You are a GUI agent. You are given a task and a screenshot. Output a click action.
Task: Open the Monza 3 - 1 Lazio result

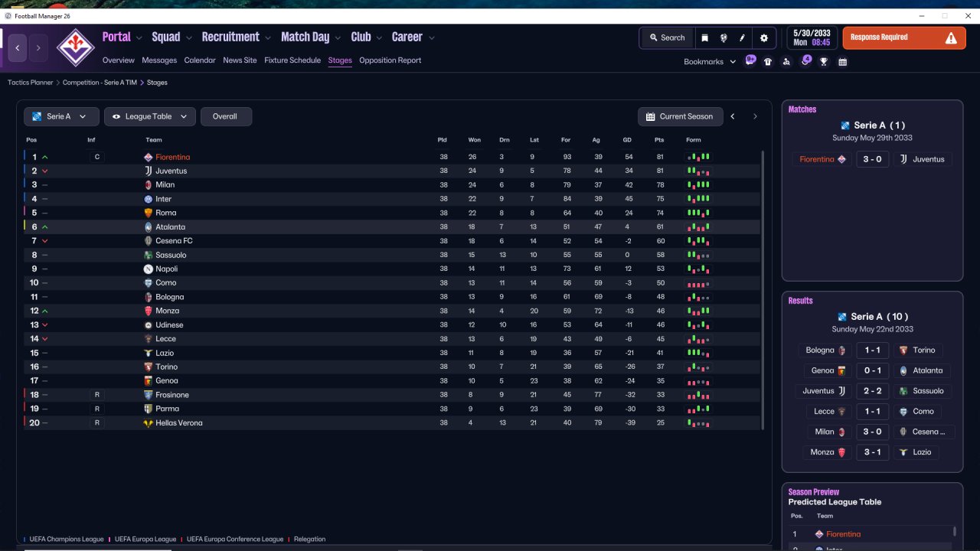pos(872,452)
